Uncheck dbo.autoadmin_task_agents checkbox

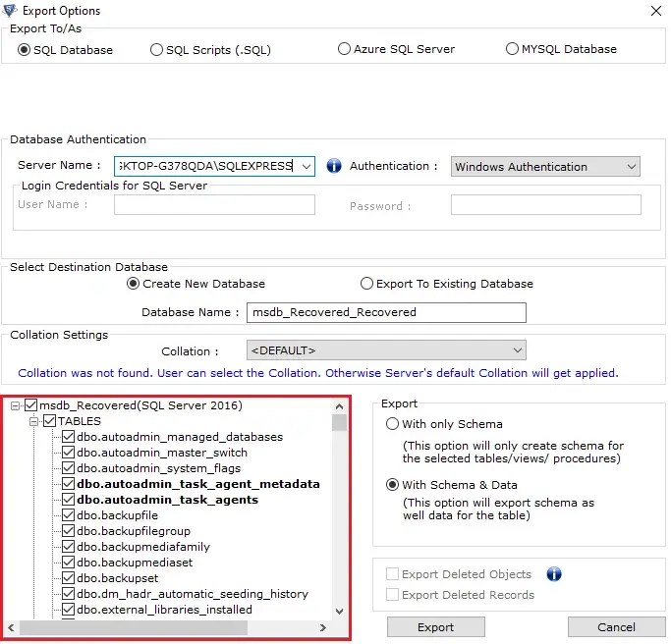[69, 499]
